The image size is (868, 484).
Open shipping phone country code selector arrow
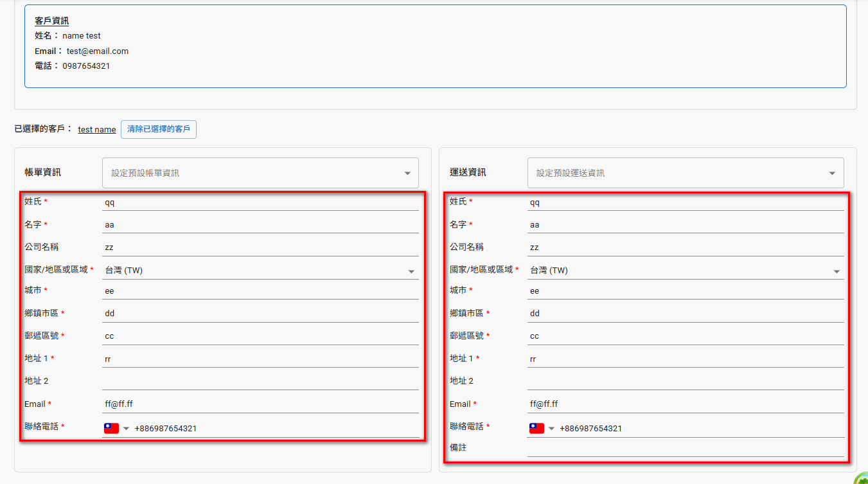pyautogui.click(x=551, y=427)
